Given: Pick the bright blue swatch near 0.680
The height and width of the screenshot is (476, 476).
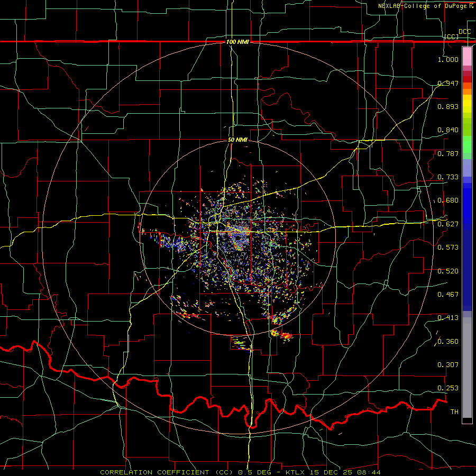Looking at the screenshot, I should [x=467, y=206].
